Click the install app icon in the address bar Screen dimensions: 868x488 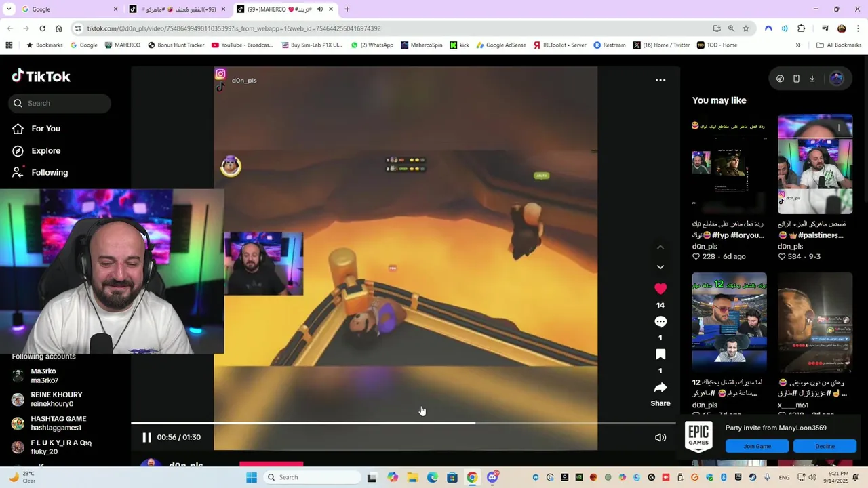[x=717, y=28]
